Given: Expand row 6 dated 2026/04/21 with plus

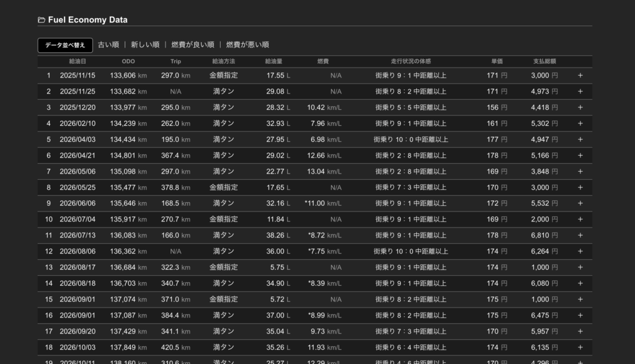Looking at the screenshot, I should point(580,156).
